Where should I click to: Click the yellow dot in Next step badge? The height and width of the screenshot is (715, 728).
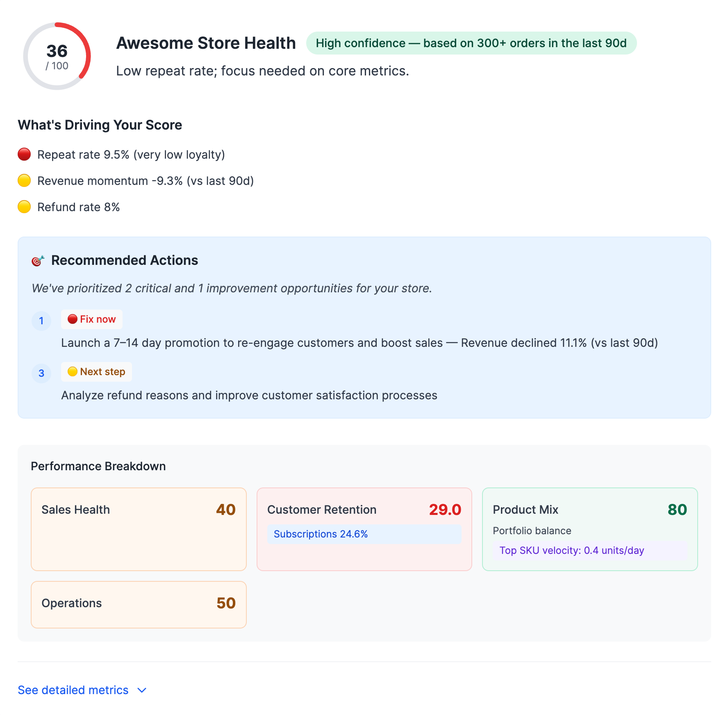(73, 372)
